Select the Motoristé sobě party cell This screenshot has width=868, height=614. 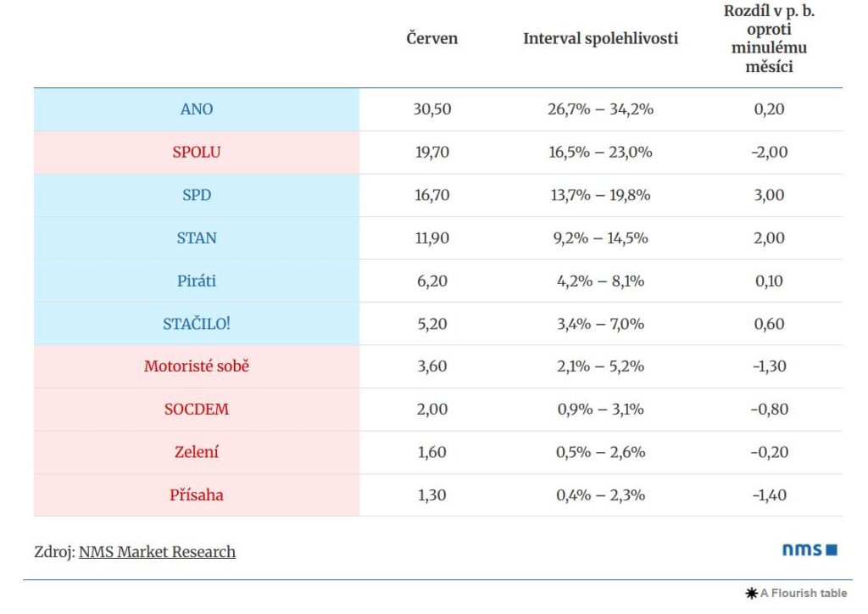(197, 367)
